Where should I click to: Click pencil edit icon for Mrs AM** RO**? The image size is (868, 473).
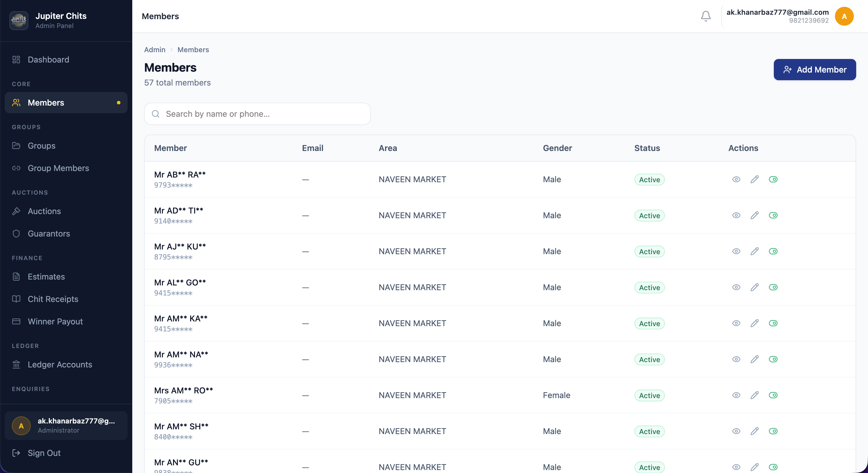pos(754,395)
